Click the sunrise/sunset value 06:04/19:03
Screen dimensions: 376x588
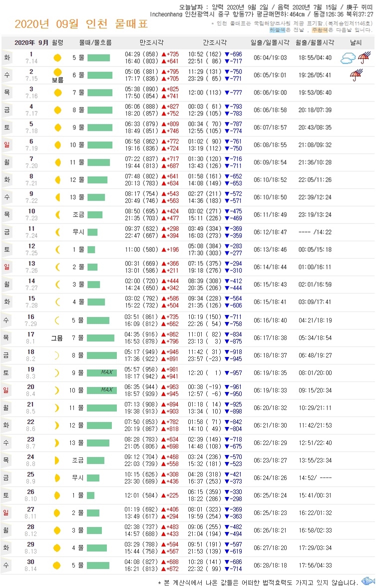270,58
